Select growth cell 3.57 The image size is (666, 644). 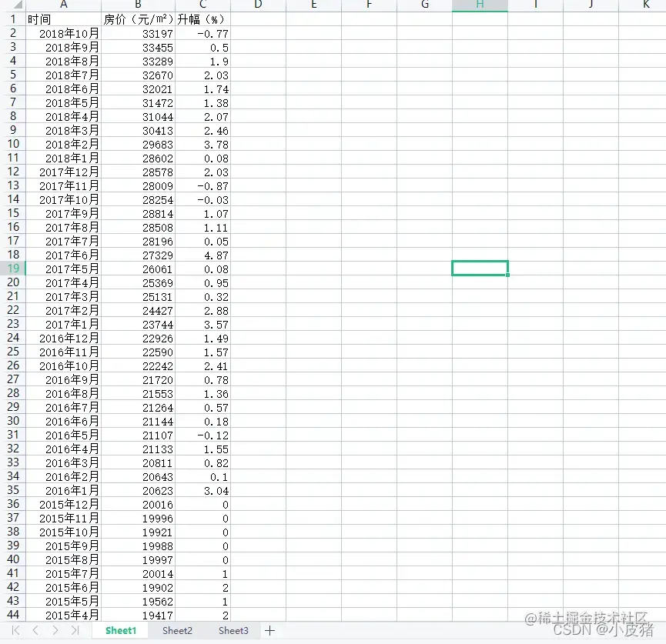[x=202, y=324]
